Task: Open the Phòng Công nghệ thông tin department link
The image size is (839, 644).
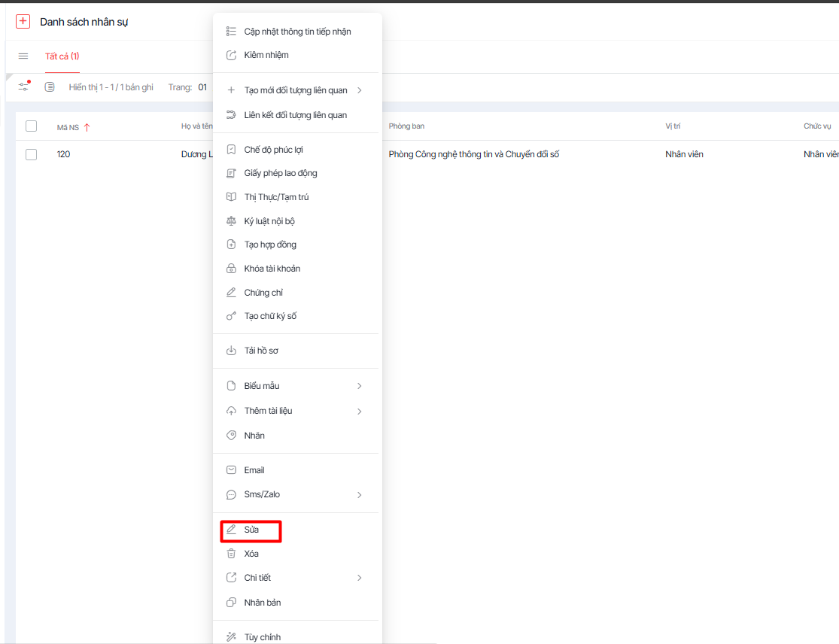Action: click(473, 154)
